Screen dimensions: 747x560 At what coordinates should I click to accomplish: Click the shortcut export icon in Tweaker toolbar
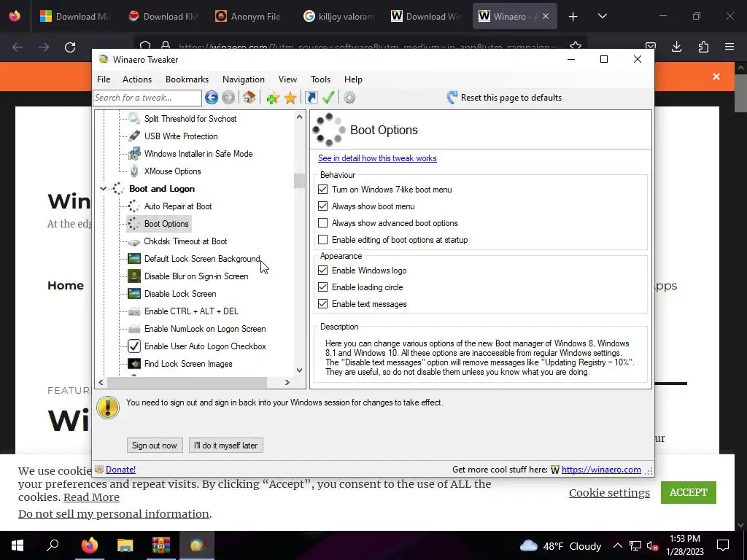point(311,98)
